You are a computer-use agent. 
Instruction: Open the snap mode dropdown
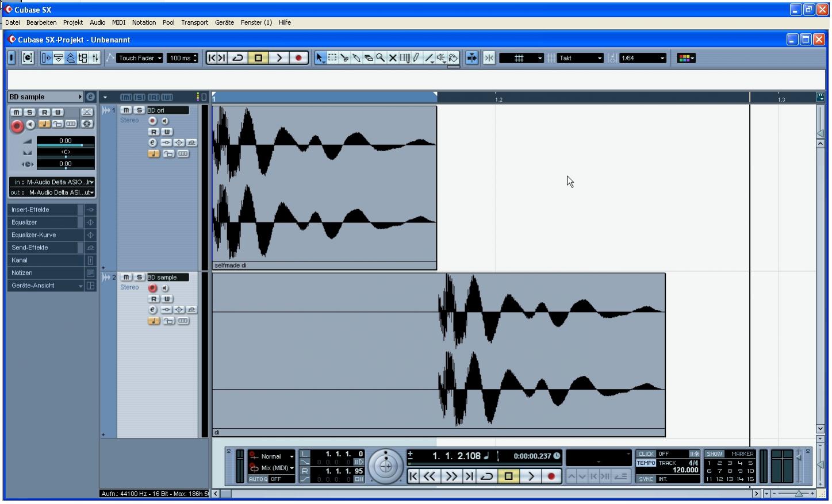click(x=521, y=58)
